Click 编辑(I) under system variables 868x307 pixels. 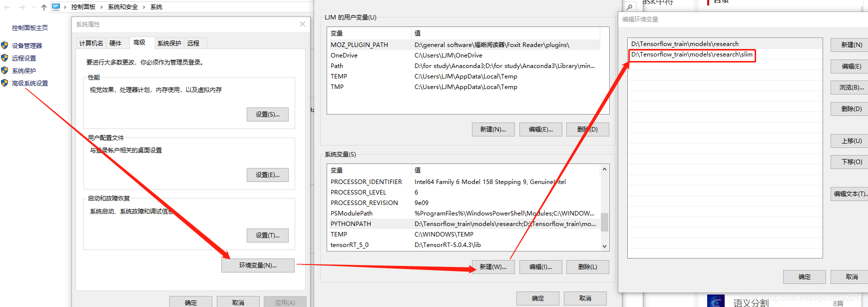[x=540, y=267]
